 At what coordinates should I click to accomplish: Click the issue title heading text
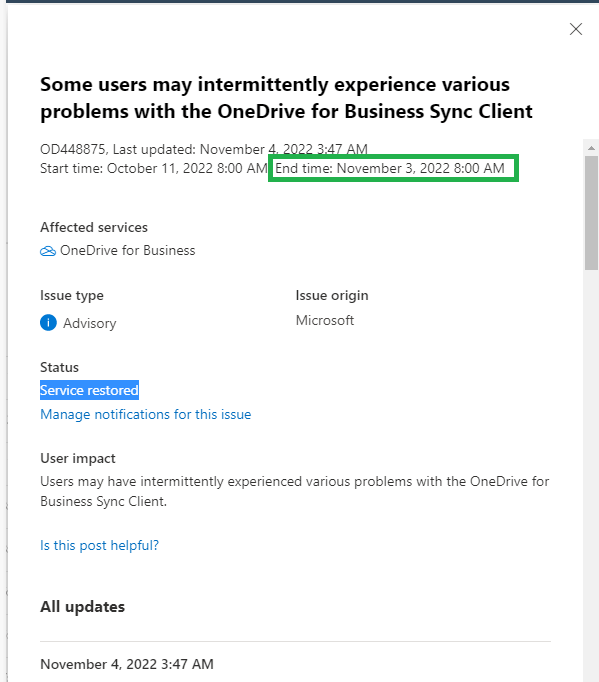(x=286, y=98)
